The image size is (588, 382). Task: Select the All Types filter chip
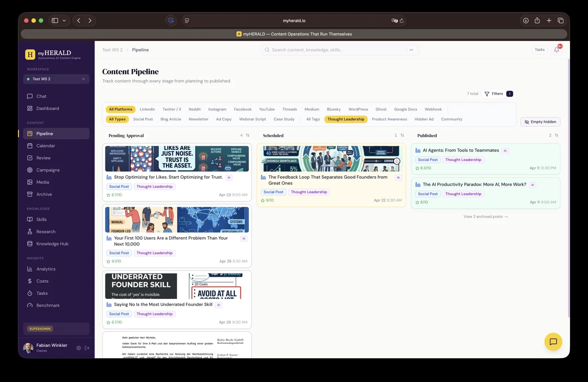pyautogui.click(x=117, y=119)
